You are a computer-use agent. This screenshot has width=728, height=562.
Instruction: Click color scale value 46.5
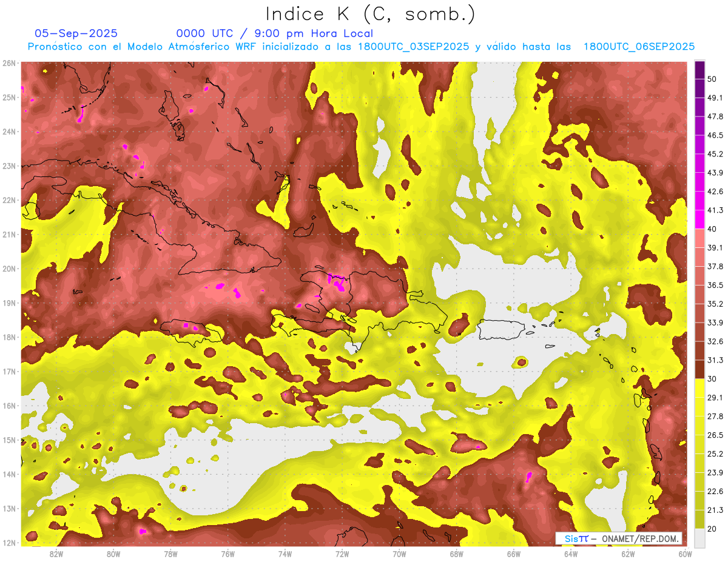715,135
